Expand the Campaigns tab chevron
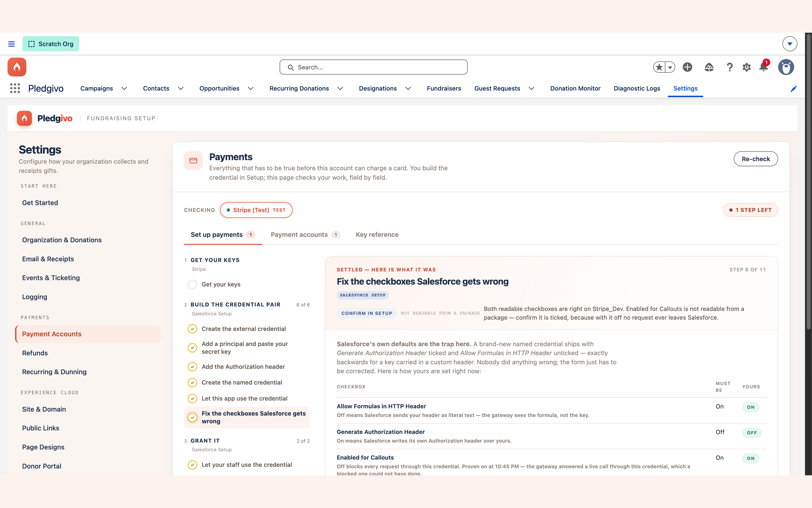812x508 pixels. pos(125,88)
